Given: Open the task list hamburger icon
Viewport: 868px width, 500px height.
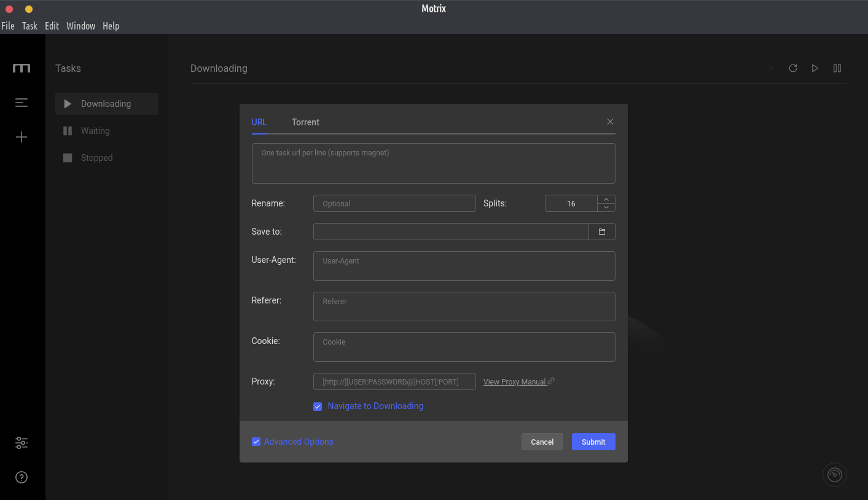Looking at the screenshot, I should pyautogui.click(x=22, y=103).
